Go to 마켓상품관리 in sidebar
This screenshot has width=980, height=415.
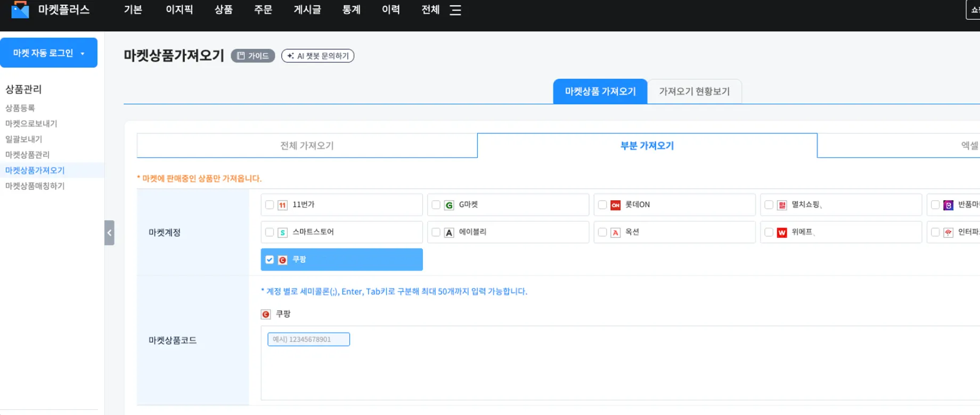[x=28, y=154]
